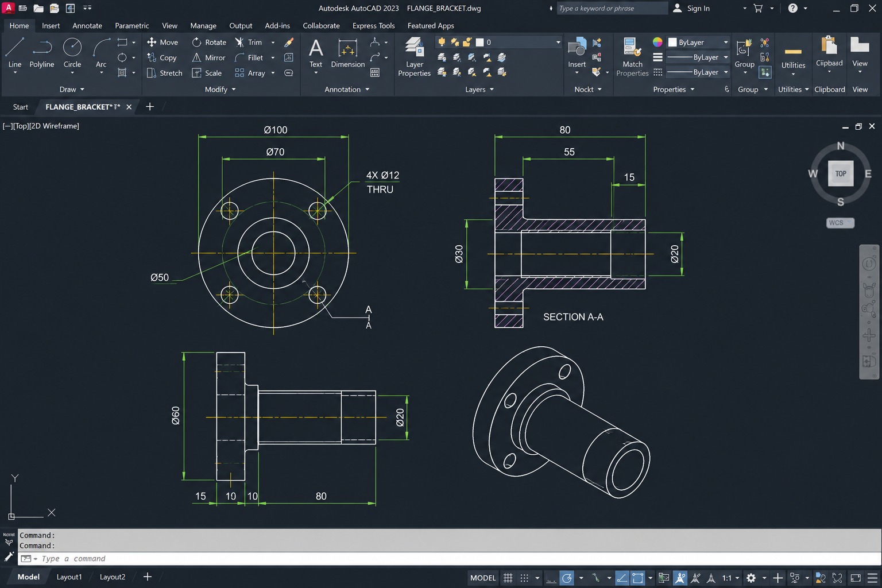Go to the Manage tab
882x588 pixels.
point(203,26)
